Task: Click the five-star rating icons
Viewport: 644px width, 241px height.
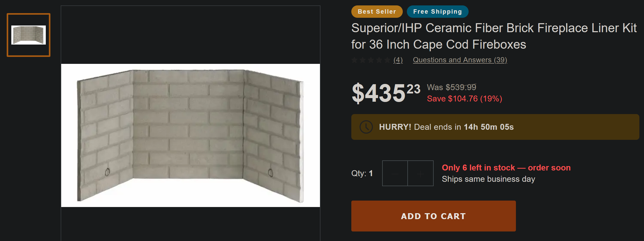Action: tap(371, 60)
